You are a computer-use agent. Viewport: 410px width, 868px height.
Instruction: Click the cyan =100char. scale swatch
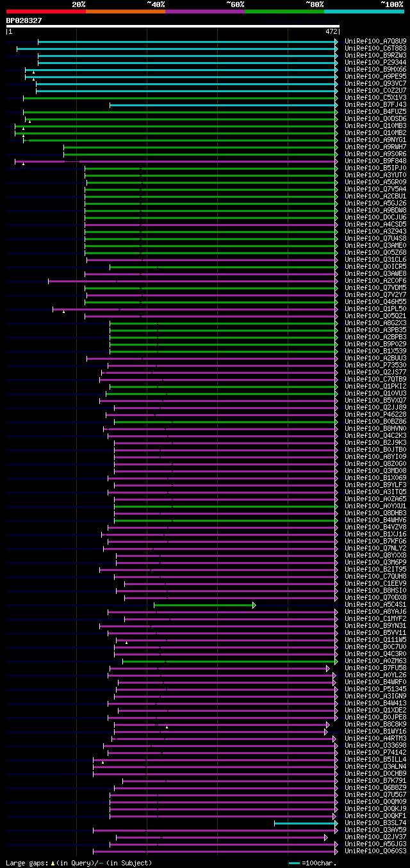click(x=294, y=863)
